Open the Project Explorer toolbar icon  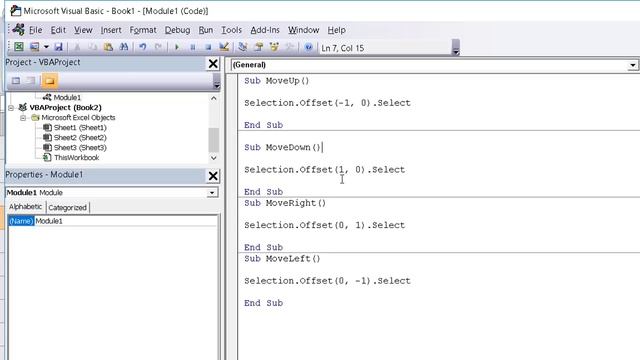[243, 47]
